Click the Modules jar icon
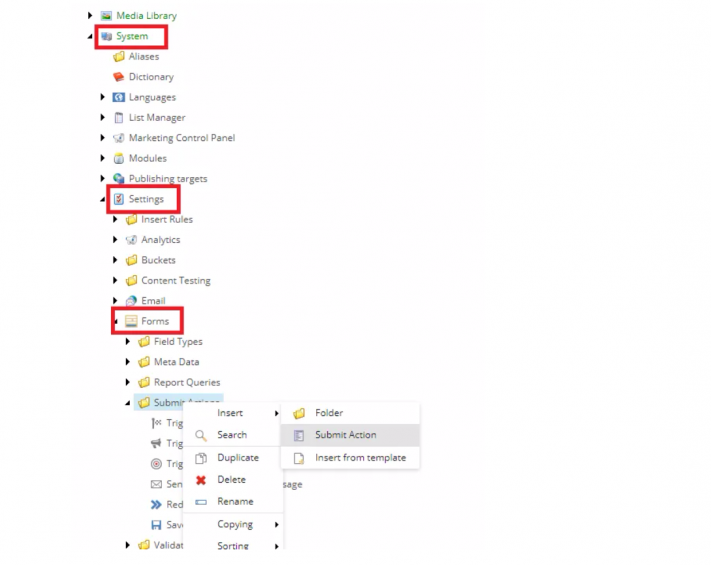Image resolution: width=711 pixels, height=565 pixels. point(118,158)
